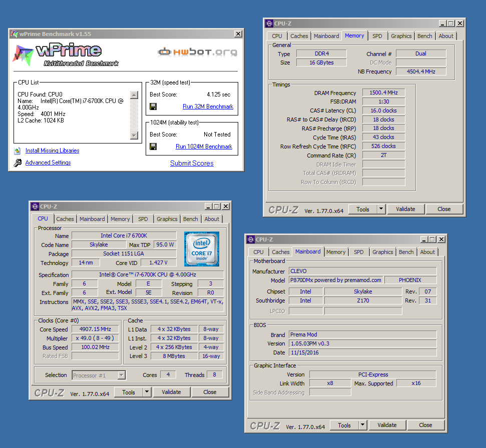Select Bench tab in Memory window
Screen dimensions: 486x448
[424, 36]
